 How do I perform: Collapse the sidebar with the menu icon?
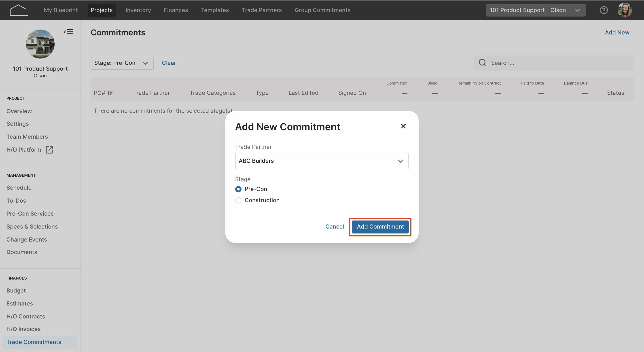coord(68,32)
